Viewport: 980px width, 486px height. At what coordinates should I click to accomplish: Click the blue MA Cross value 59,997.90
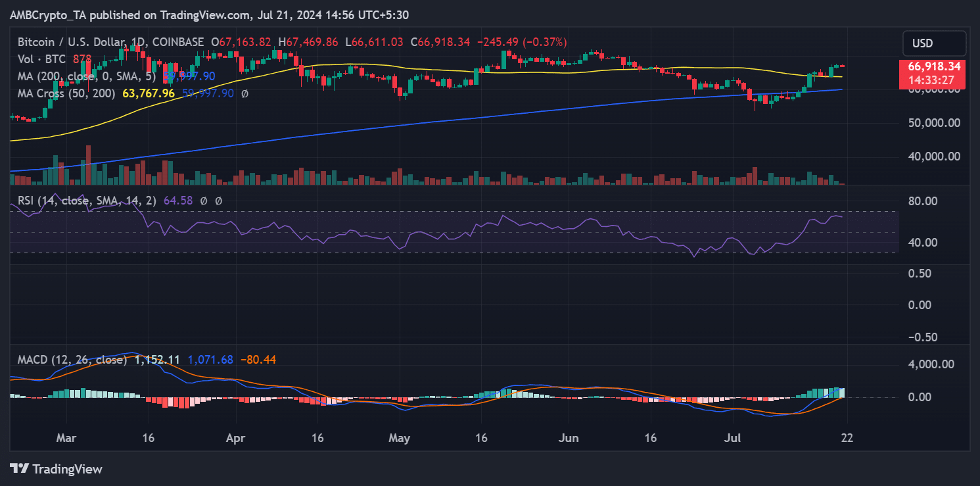207,93
